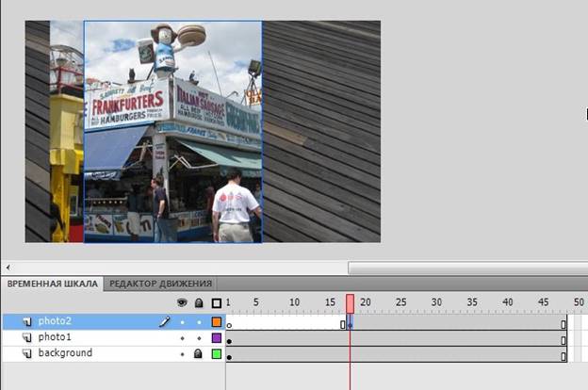Click end frame marker of photo1 layer
Viewport: 588px width, 390px height.
(563, 340)
